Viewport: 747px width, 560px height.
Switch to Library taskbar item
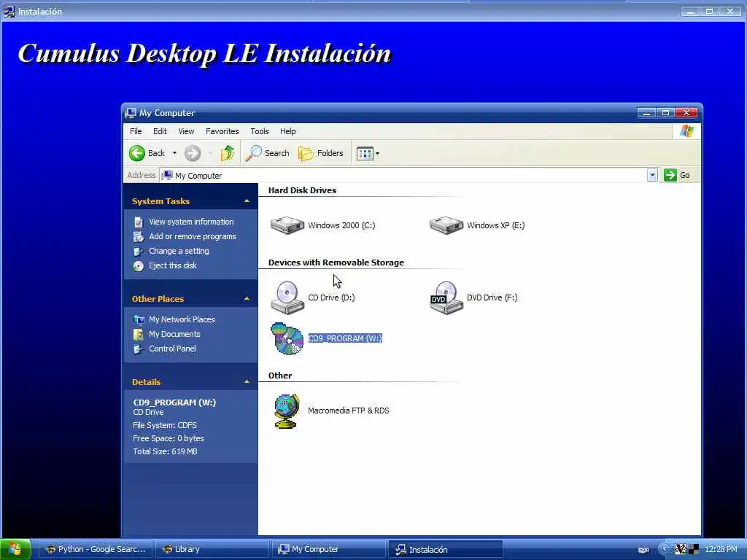[x=212, y=549]
